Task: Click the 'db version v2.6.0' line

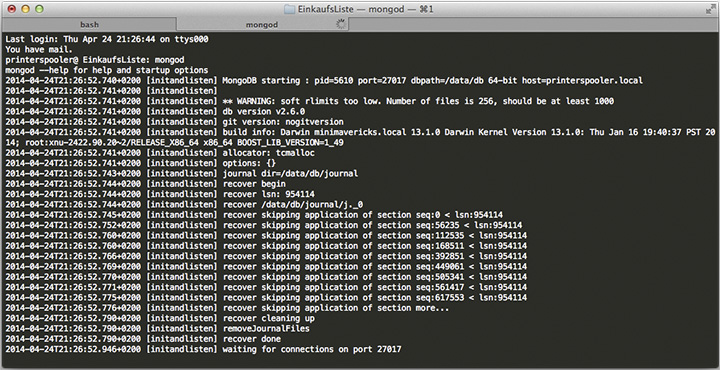Action: pyautogui.click(x=155, y=112)
